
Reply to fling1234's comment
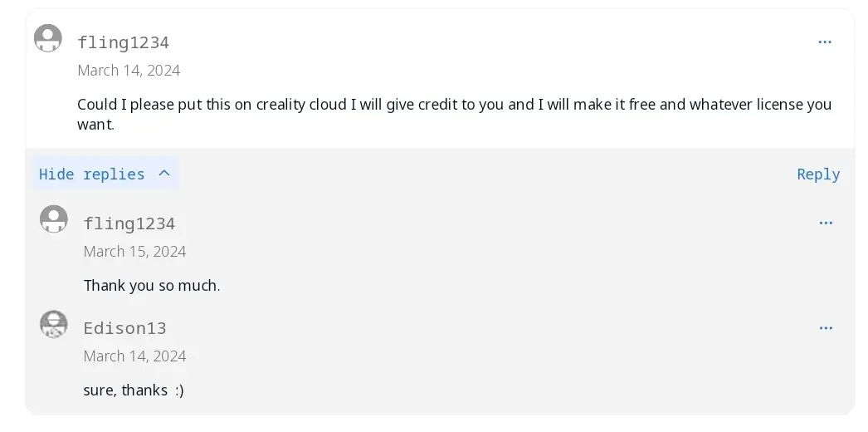point(818,174)
